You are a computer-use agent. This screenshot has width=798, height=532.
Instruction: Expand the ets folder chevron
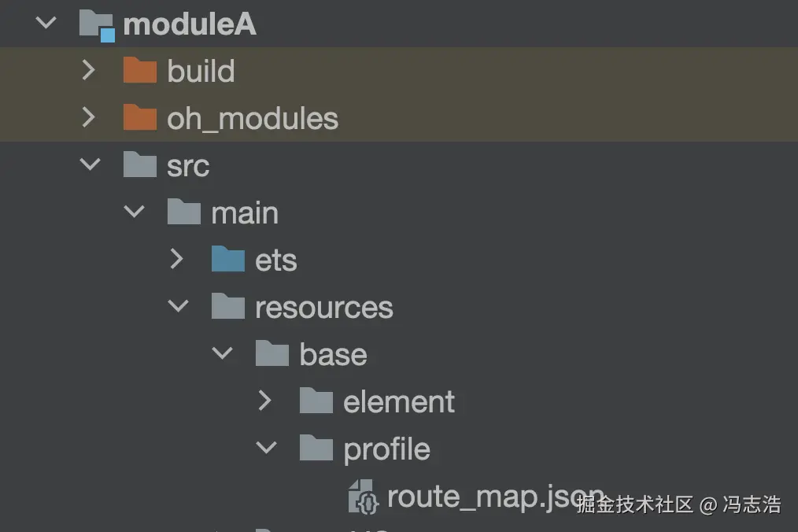coord(177,260)
